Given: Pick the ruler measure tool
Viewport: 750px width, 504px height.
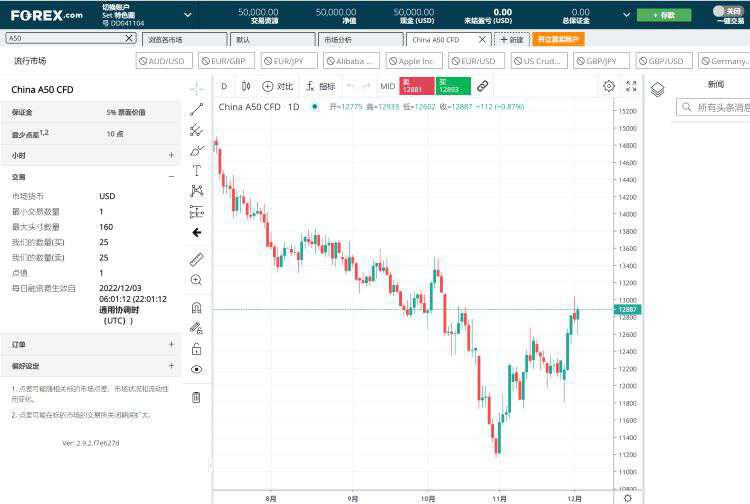Looking at the screenshot, I should pyautogui.click(x=196, y=259).
